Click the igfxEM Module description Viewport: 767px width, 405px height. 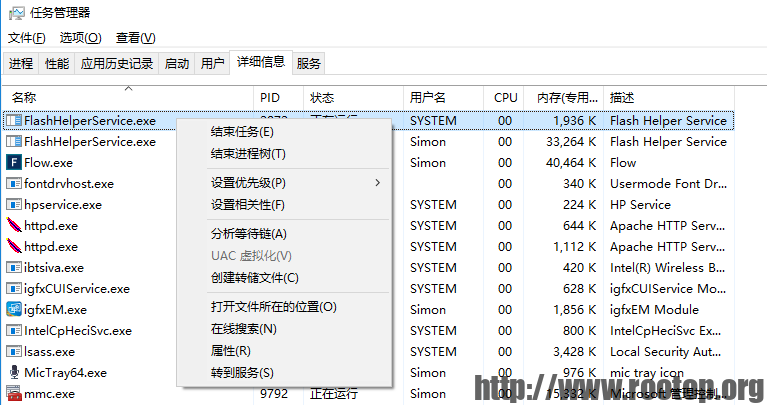pos(654,310)
